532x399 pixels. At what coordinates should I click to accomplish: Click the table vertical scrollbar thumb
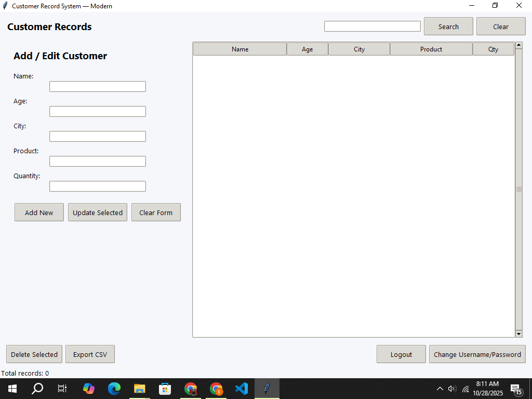518,189
